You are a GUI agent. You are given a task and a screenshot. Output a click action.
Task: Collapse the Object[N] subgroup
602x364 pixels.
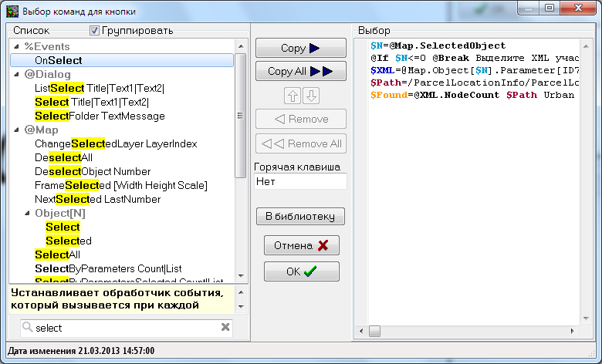pyautogui.click(x=26, y=213)
